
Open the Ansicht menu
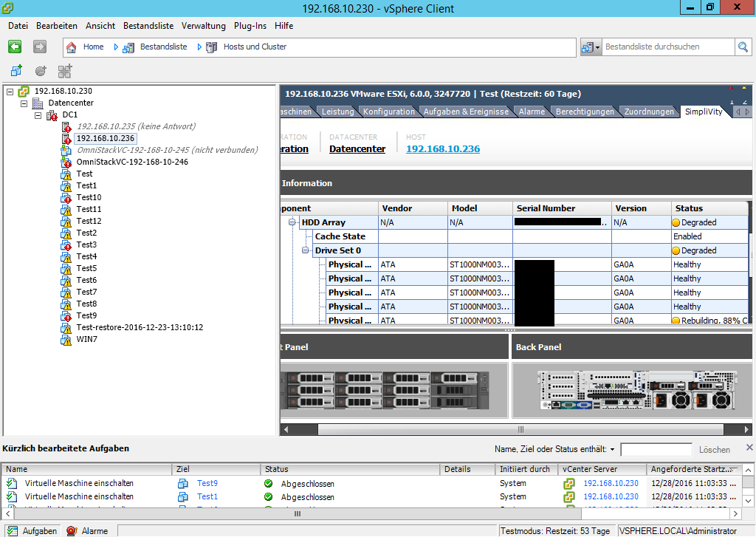(x=100, y=26)
